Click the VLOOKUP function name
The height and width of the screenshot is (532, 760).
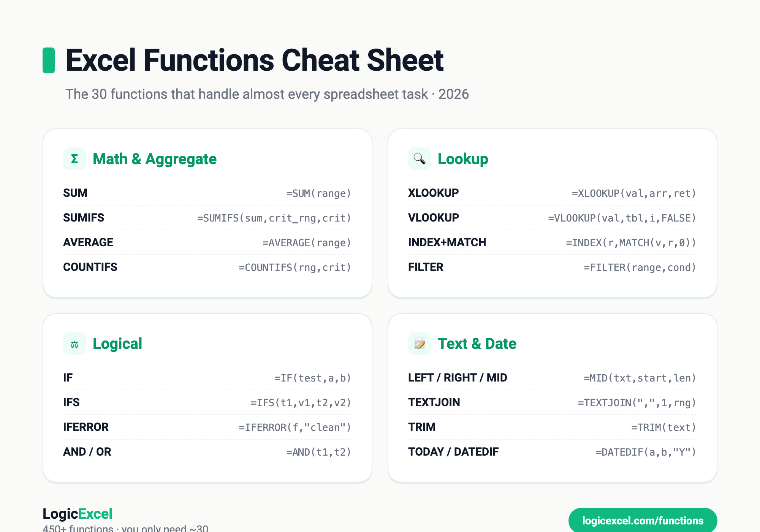[434, 218]
